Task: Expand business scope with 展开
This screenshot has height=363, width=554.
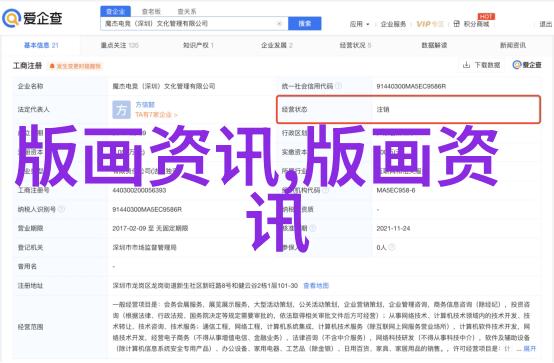Action: pos(530,349)
